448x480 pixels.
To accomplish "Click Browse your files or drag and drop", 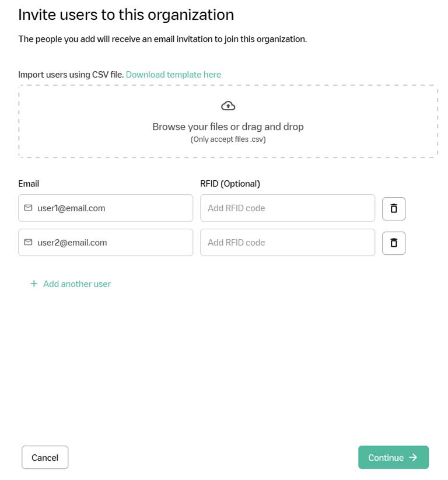I will [x=228, y=127].
